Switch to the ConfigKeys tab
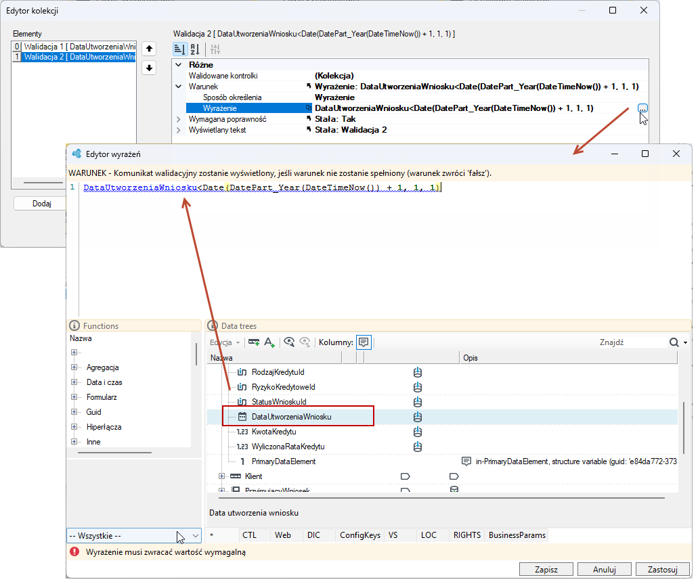 [360, 535]
